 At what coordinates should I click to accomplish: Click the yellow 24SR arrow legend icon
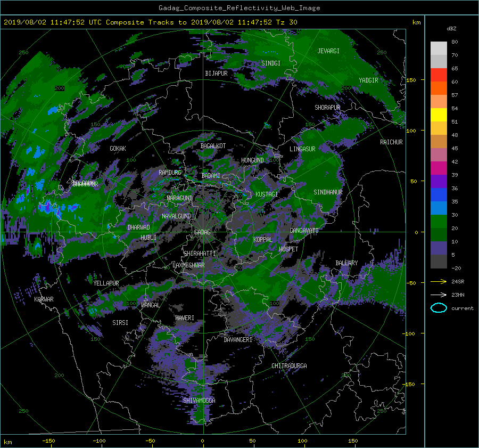tap(439, 281)
